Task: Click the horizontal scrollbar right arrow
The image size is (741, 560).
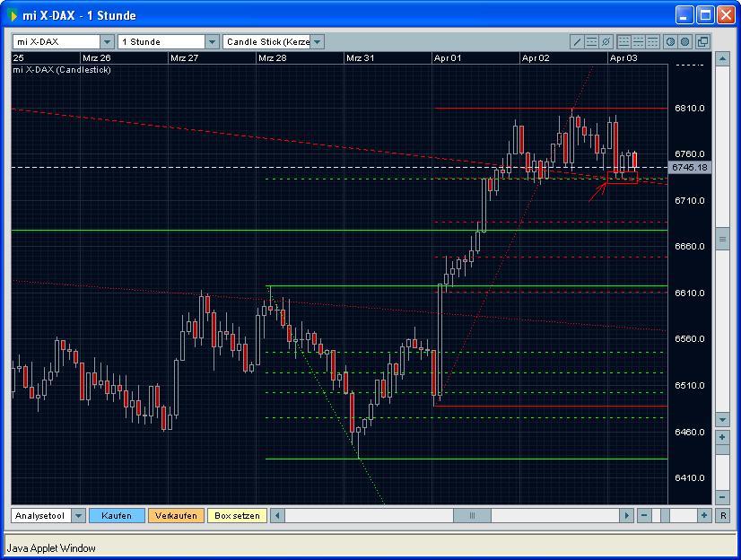Action: point(627,516)
